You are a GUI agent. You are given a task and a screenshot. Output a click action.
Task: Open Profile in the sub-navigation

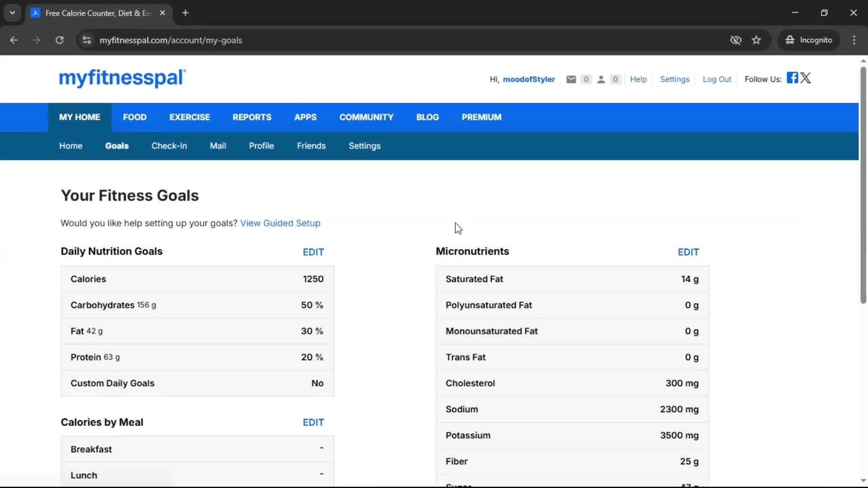(x=261, y=146)
